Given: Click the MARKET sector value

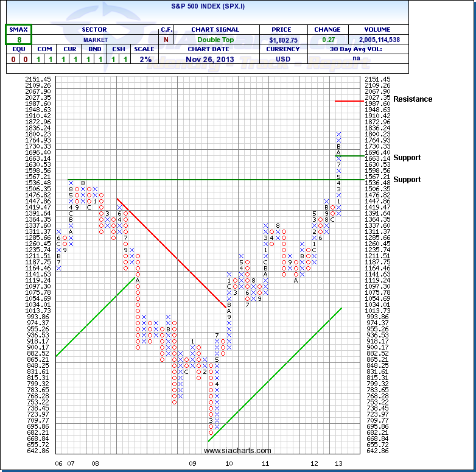Looking at the screenshot, I should click(x=95, y=40).
